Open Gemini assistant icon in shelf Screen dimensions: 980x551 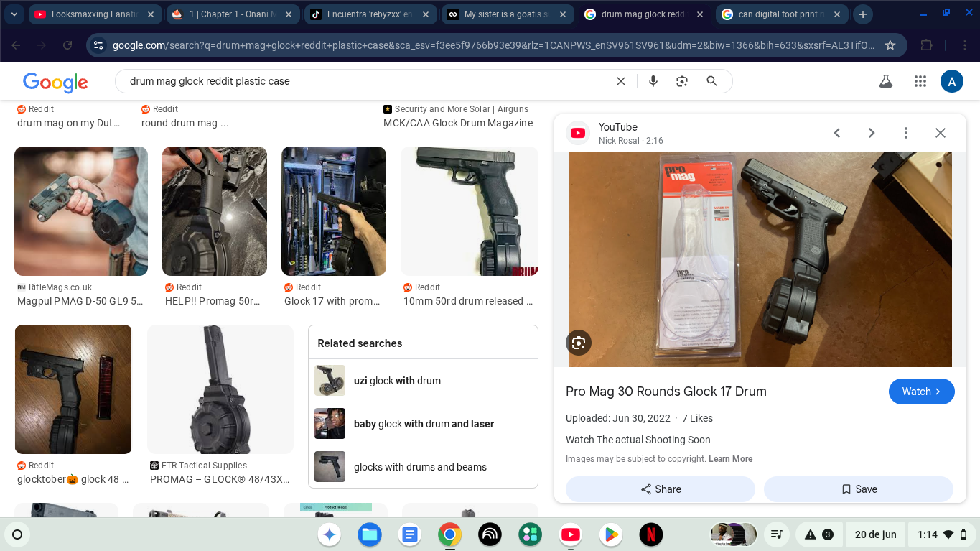[330, 534]
